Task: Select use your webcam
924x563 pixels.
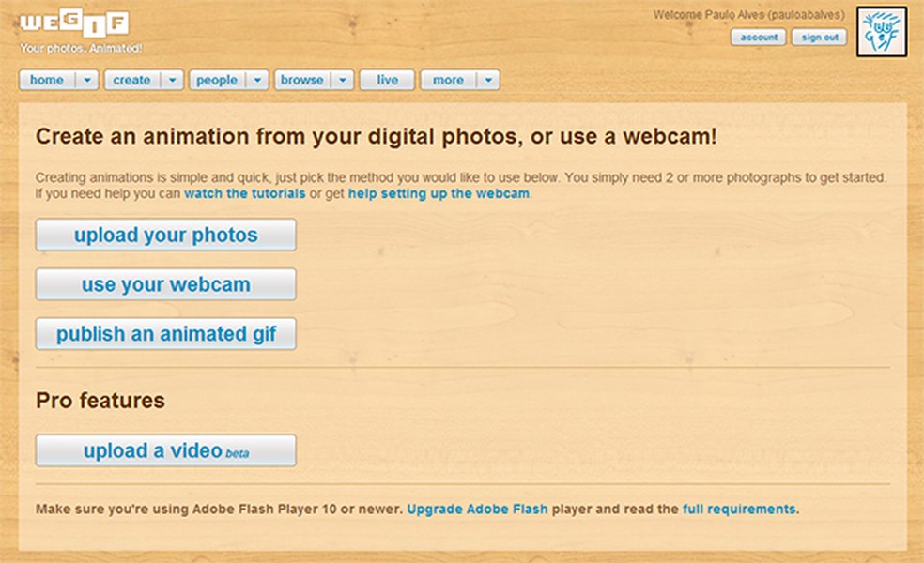Action: (165, 283)
